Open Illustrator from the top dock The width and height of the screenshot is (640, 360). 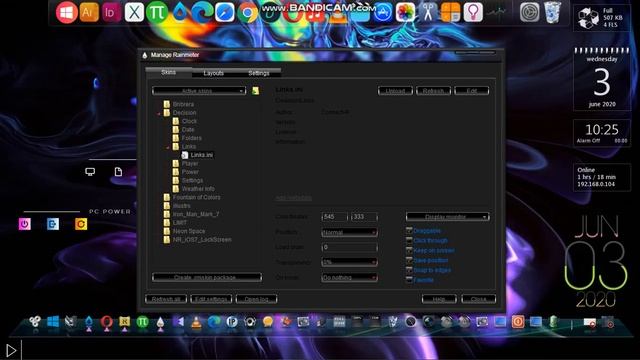click(x=89, y=13)
